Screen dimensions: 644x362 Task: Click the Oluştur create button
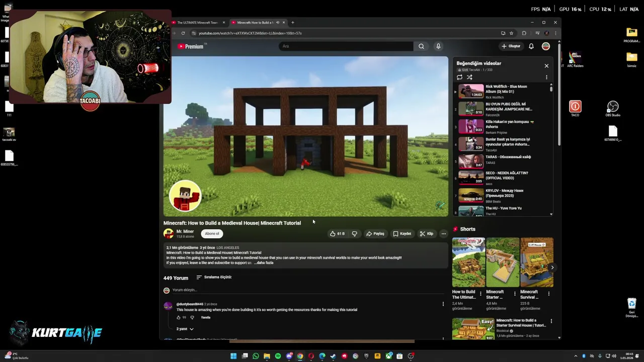click(511, 46)
